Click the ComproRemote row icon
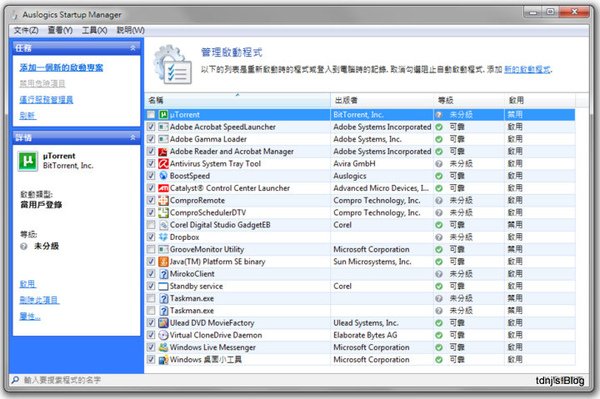The height and width of the screenshot is (399, 600). (x=163, y=200)
